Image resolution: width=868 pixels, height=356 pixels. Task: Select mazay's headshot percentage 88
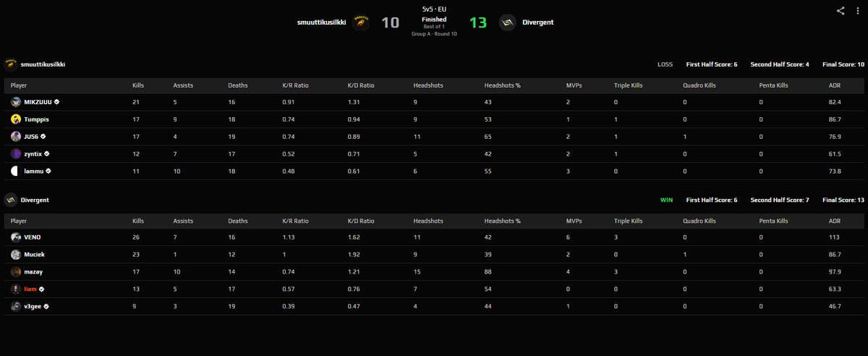[488, 272]
